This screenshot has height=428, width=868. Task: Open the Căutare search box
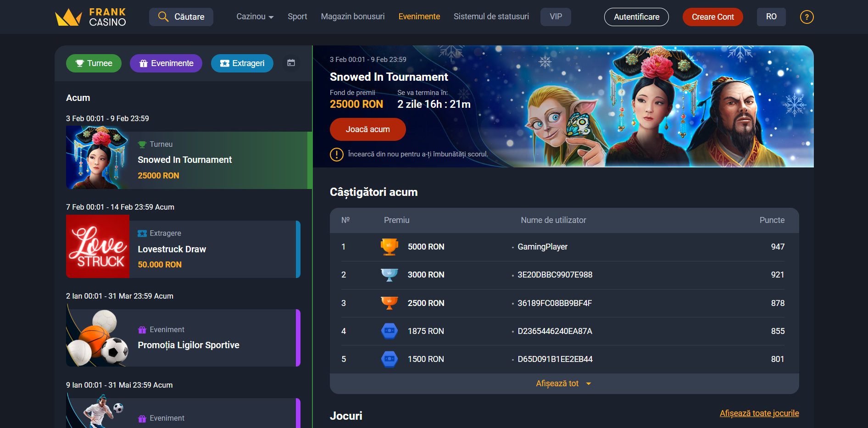(181, 17)
